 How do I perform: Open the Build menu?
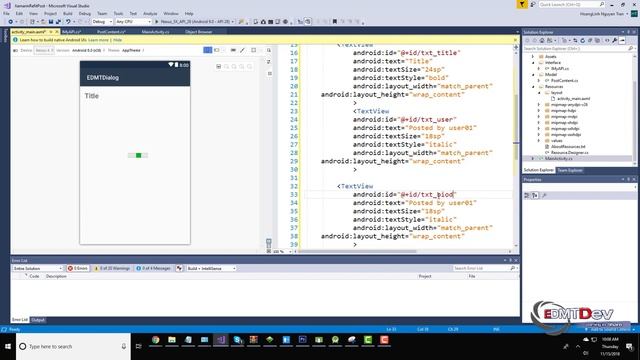pyautogui.click(x=67, y=13)
